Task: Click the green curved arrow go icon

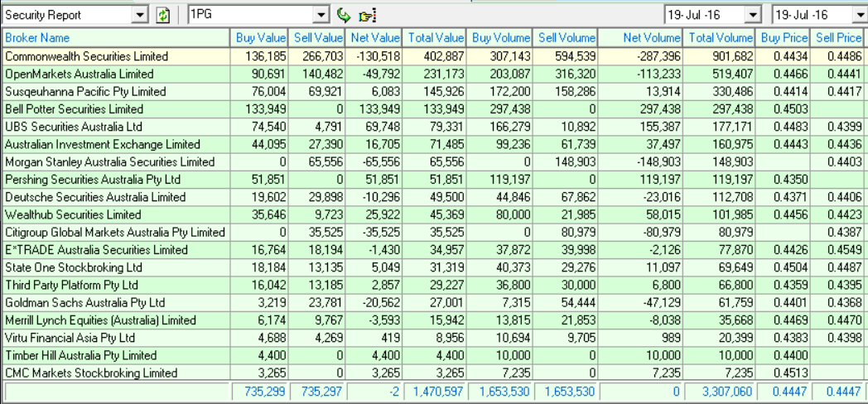Action: pyautogui.click(x=344, y=15)
